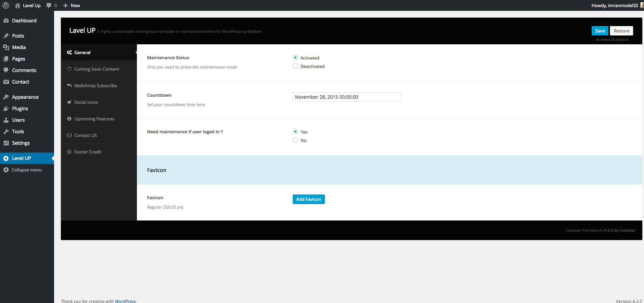Click the plus icon next to New
This screenshot has width=644, height=303.
coord(66,5)
